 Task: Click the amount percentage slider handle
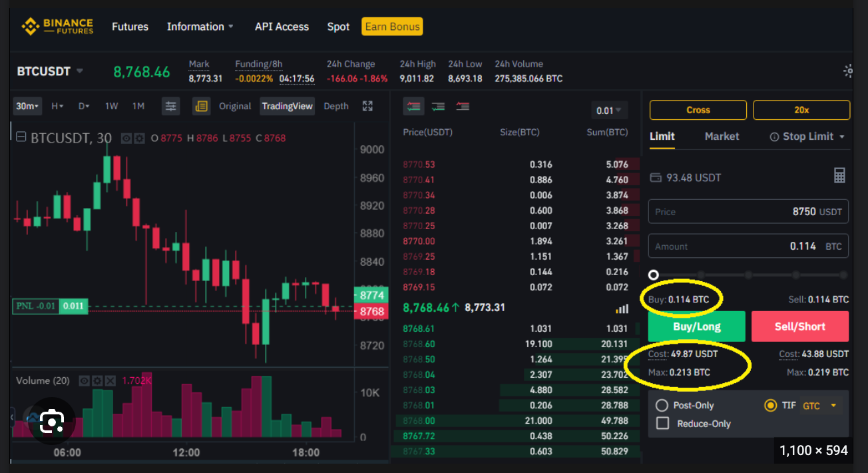click(x=653, y=274)
